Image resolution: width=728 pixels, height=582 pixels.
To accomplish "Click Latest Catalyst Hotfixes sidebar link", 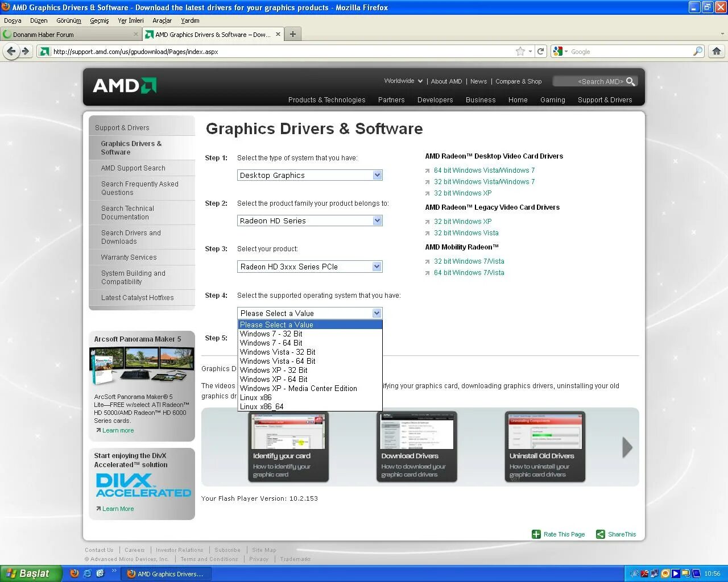I will point(137,298).
